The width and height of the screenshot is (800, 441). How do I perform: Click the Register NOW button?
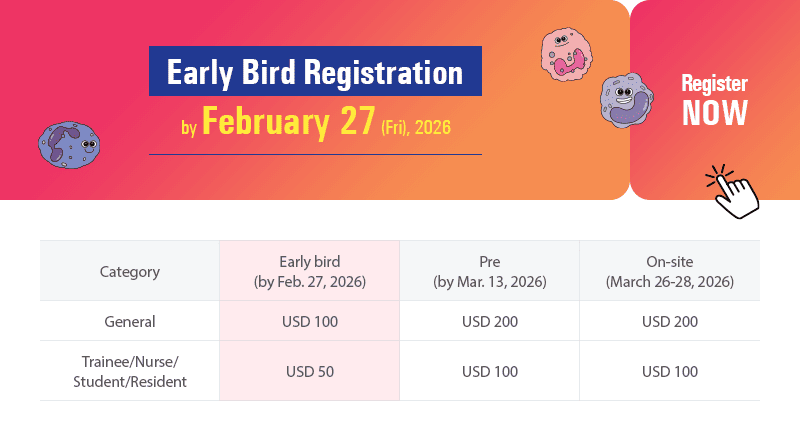(714, 100)
